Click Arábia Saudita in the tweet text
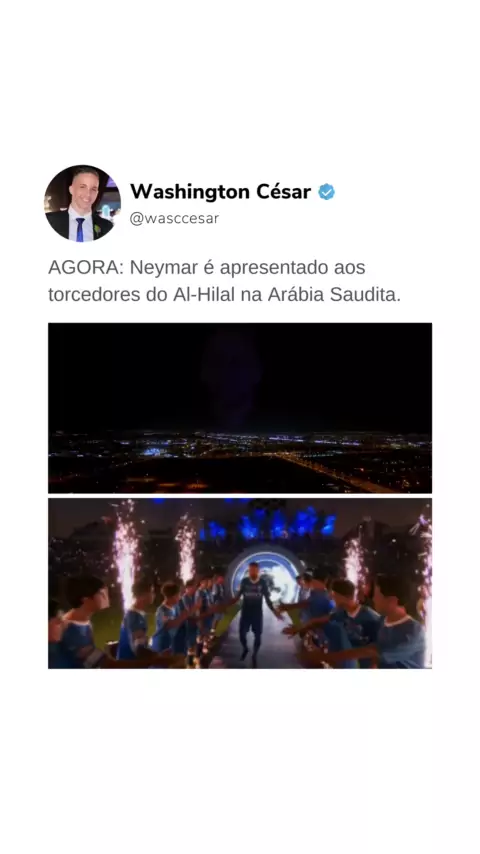 click(334, 295)
